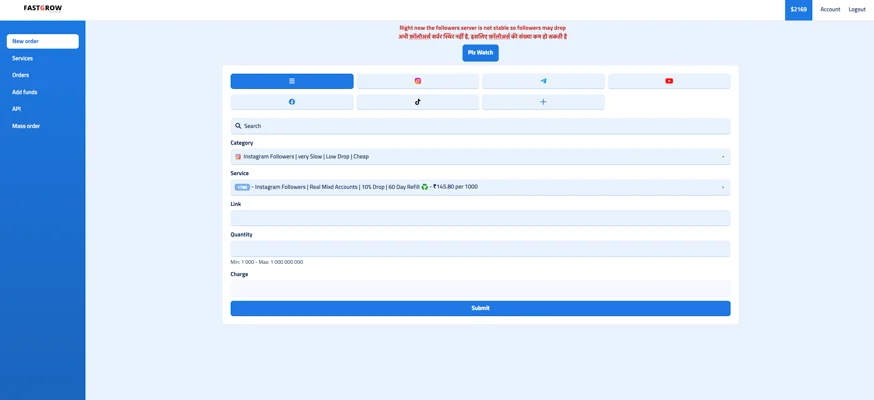This screenshot has width=874, height=400.
Task: Open the Service dropdown list
Action: [480, 187]
